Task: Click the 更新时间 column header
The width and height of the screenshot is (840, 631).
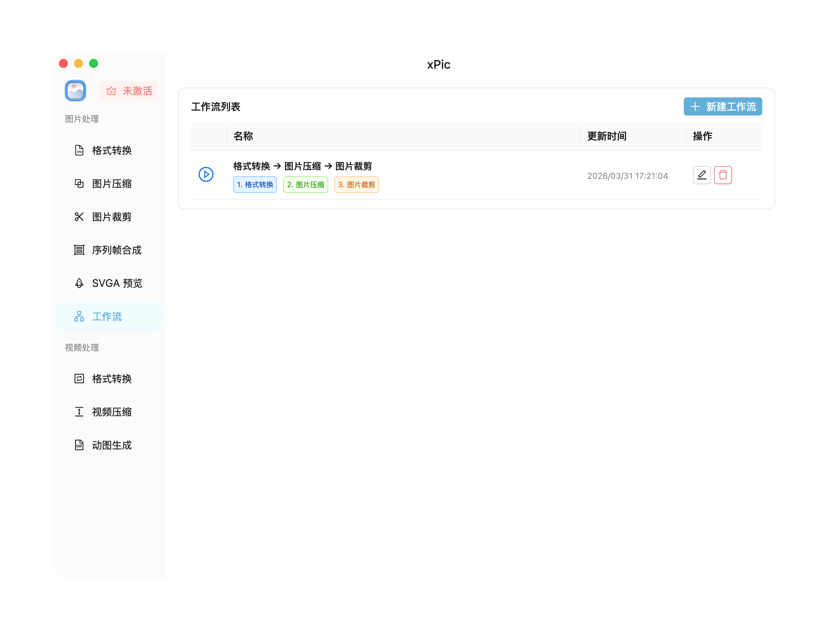Action: [606, 136]
